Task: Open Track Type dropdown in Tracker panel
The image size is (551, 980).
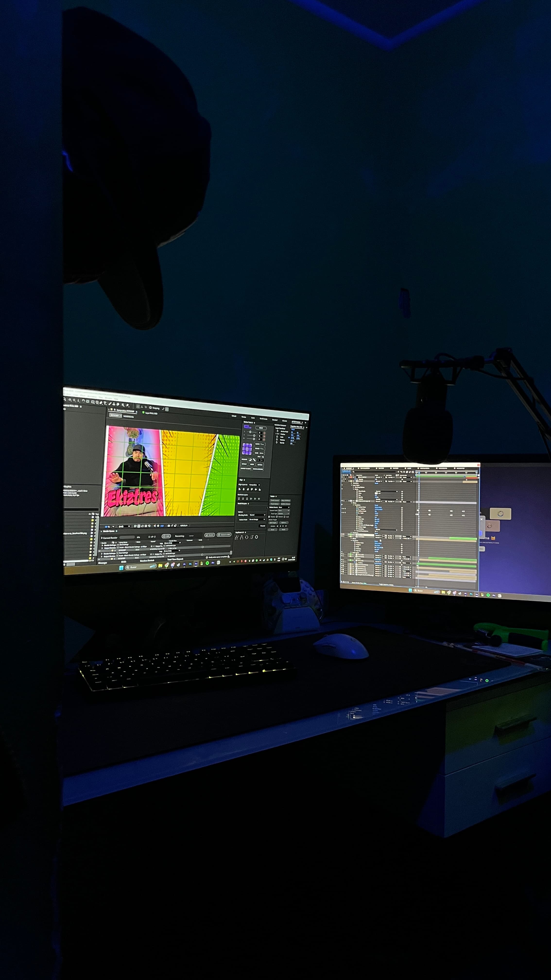Action: (284, 514)
